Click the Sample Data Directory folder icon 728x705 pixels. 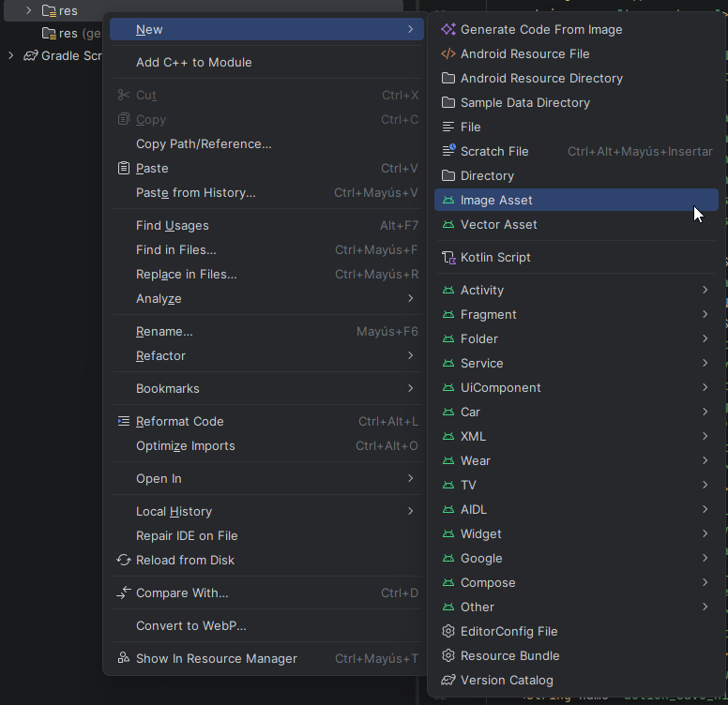coord(448,102)
